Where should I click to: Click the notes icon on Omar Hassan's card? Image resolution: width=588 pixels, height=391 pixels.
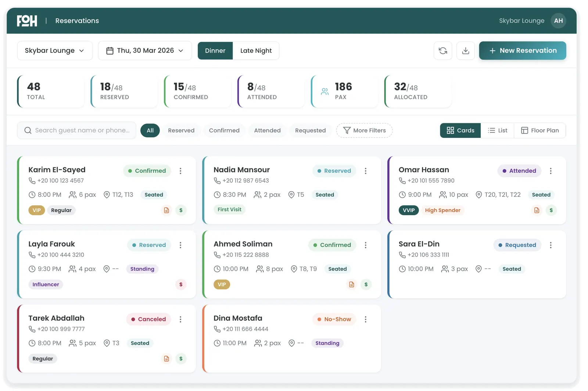tap(537, 210)
